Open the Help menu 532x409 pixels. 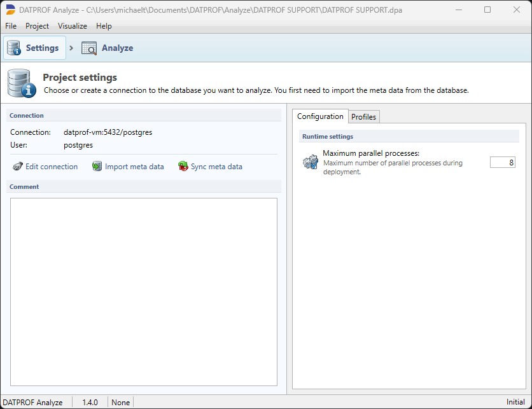tap(104, 26)
